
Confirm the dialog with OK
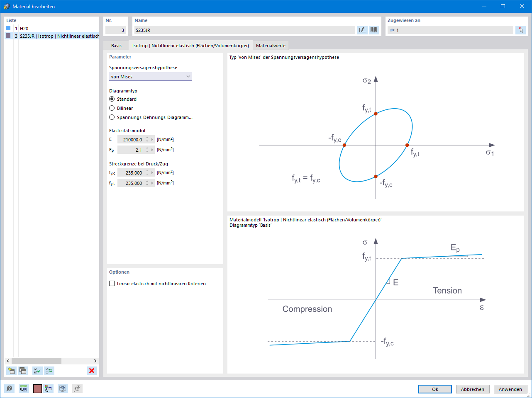click(x=435, y=389)
